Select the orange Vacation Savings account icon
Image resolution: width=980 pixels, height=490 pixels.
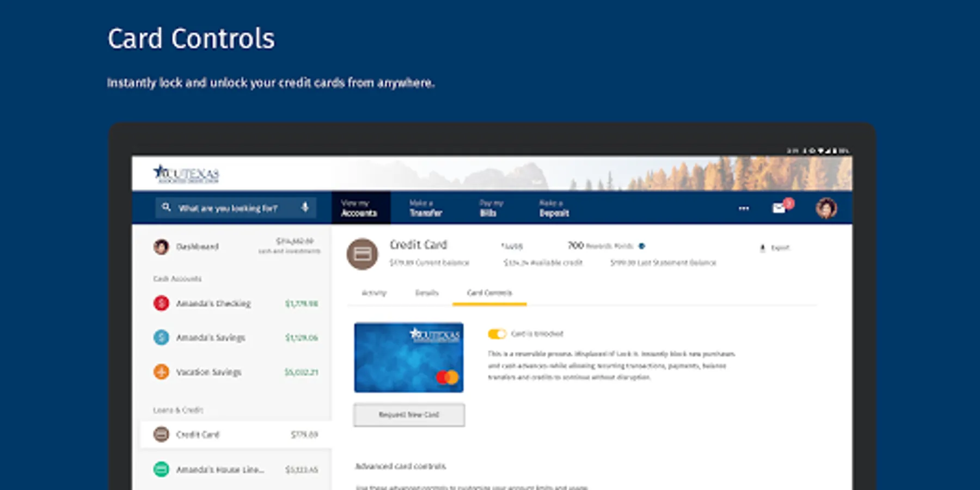(161, 372)
